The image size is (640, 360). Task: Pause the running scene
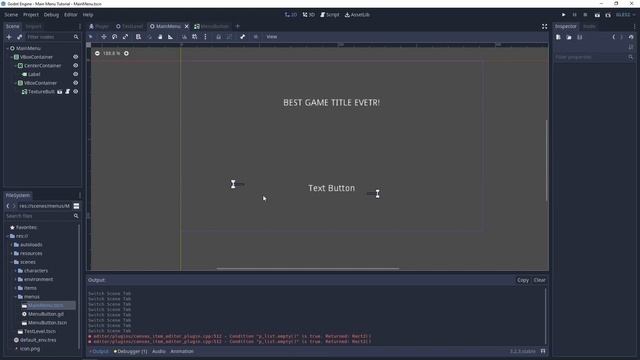coord(574,15)
